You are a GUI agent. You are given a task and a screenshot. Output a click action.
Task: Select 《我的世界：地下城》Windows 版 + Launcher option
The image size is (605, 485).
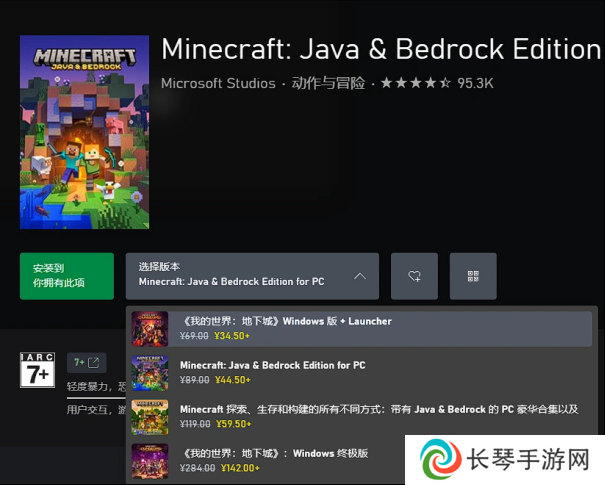click(362, 329)
